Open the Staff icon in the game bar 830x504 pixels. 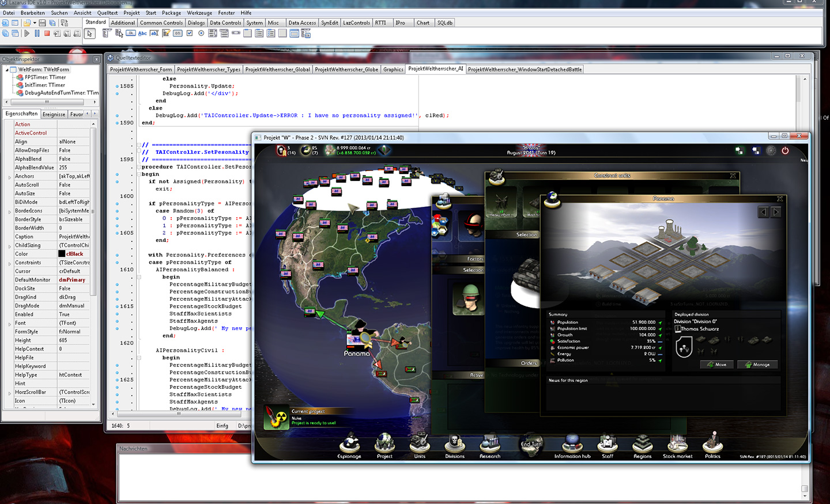(x=608, y=445)
